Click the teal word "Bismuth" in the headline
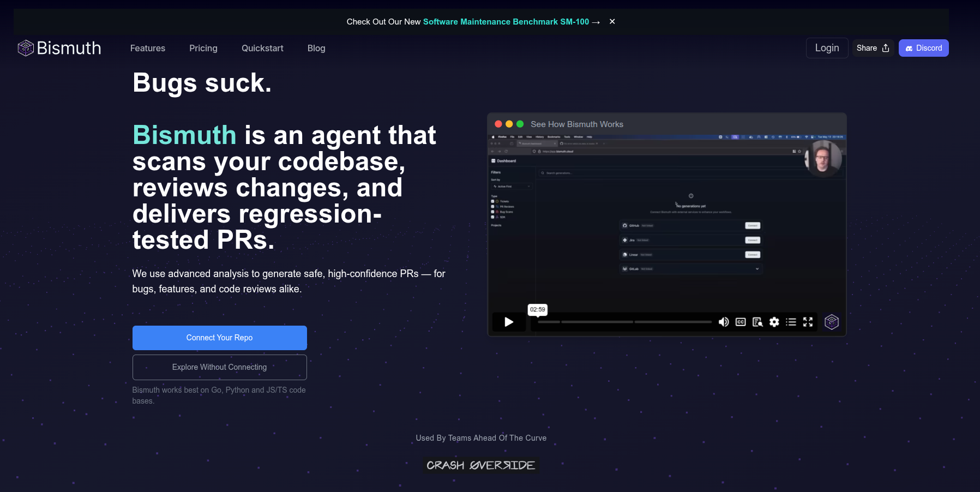The width and height of the screenshot is (980, 492). (184, 135)
